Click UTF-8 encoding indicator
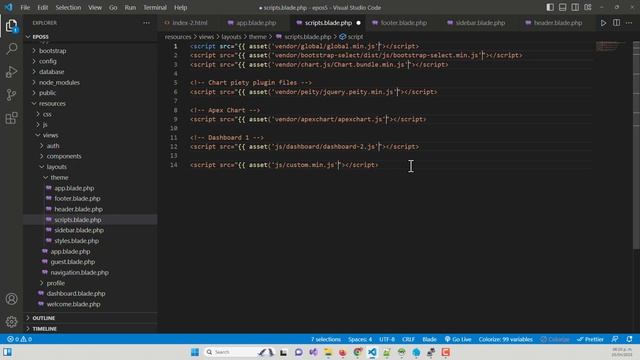This screenshot has height=360, width=640. 387,339
